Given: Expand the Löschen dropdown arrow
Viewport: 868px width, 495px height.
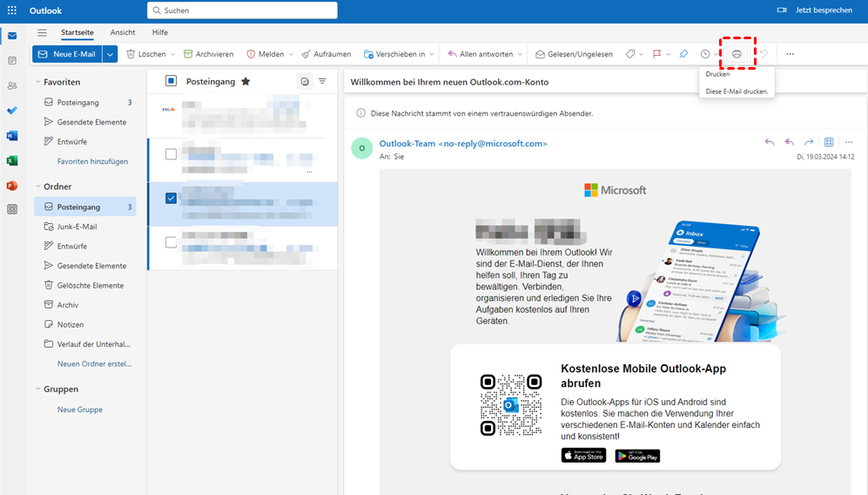Looking at the screenshot, I should coord(172,54).
